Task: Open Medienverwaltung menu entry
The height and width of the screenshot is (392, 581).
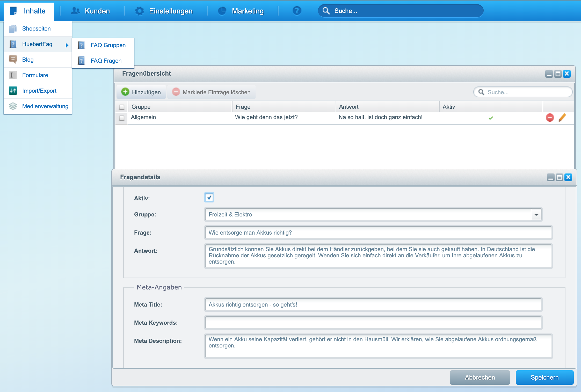Action: [x=38, y=106]
